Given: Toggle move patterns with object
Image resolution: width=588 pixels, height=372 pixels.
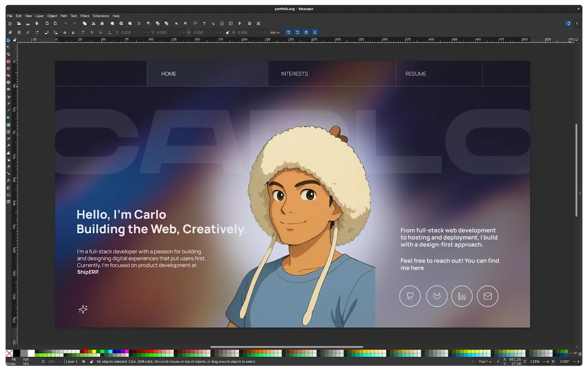Looking at the screenshot, I should coord(315,33).
